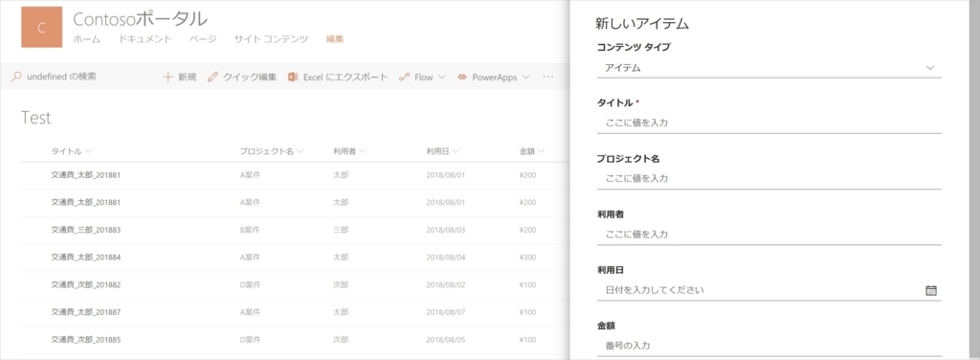Open the more options ellipsis
The width and height of the screenshot is (980, 360).
coord(548,77)
